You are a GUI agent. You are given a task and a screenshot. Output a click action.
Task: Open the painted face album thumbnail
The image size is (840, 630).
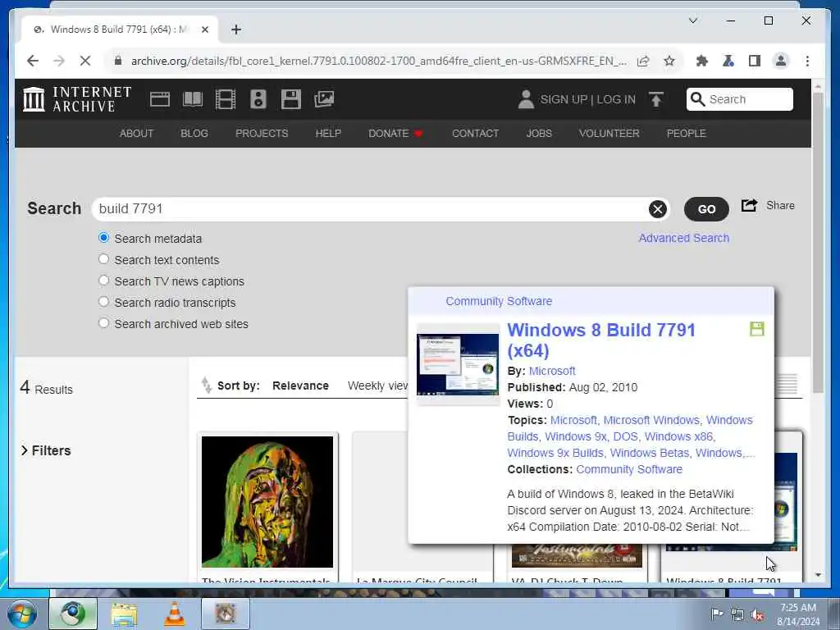(267, 501)
